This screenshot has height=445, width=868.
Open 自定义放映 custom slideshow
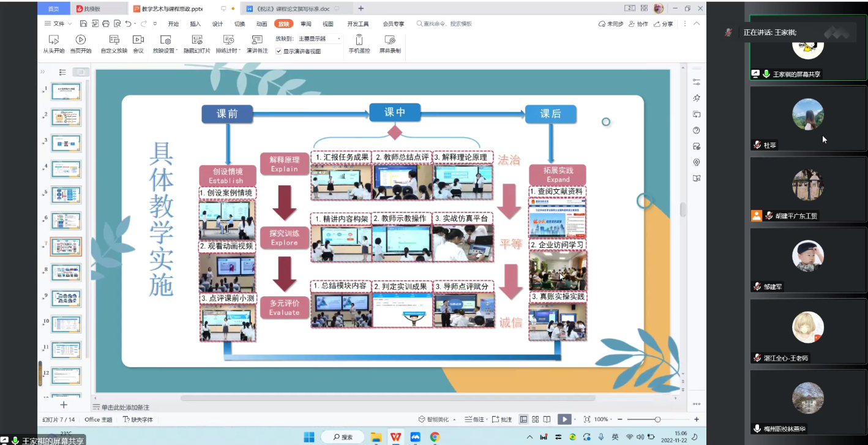(114, 40)
